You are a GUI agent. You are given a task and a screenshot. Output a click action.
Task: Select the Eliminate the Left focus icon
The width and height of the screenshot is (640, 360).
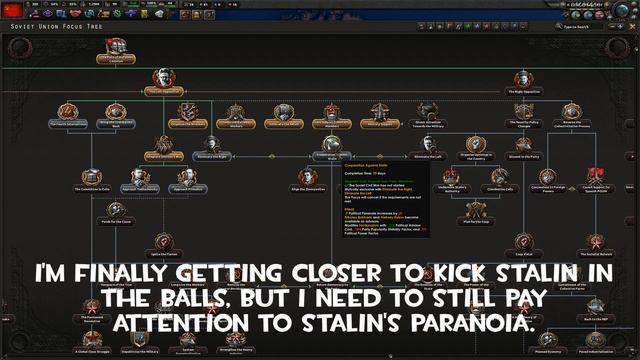coord(428,144)
